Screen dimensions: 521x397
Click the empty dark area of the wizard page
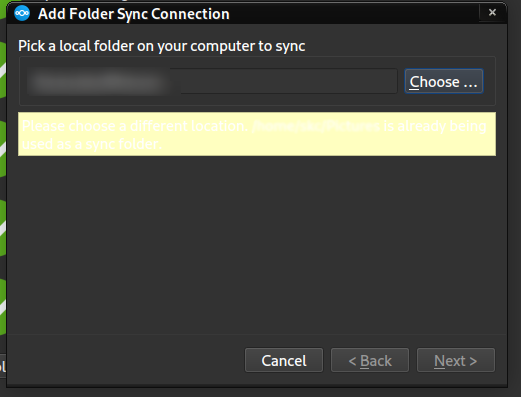257,245
